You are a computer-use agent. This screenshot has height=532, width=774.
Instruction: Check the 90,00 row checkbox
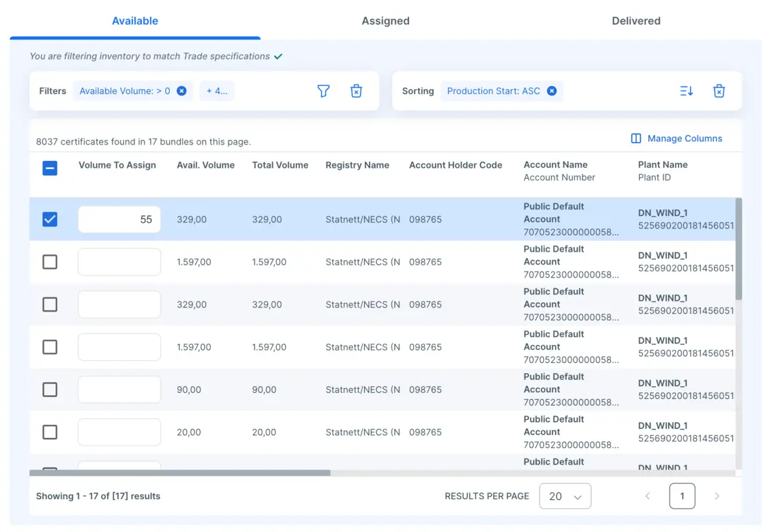click(50, 389)
